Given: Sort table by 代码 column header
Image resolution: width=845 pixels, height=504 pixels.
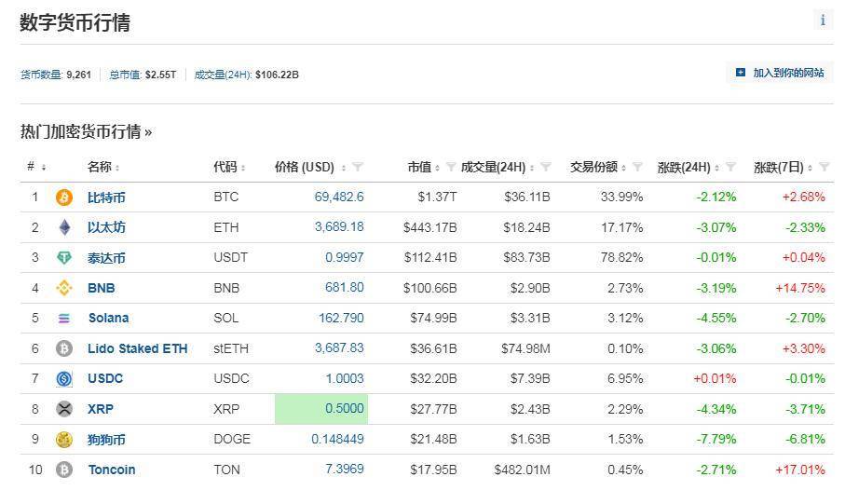Looking at the screenshot, I should 229,168.
